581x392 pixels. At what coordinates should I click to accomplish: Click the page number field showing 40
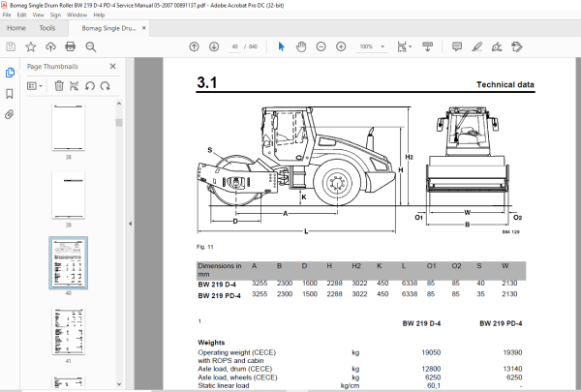(234, 46)
